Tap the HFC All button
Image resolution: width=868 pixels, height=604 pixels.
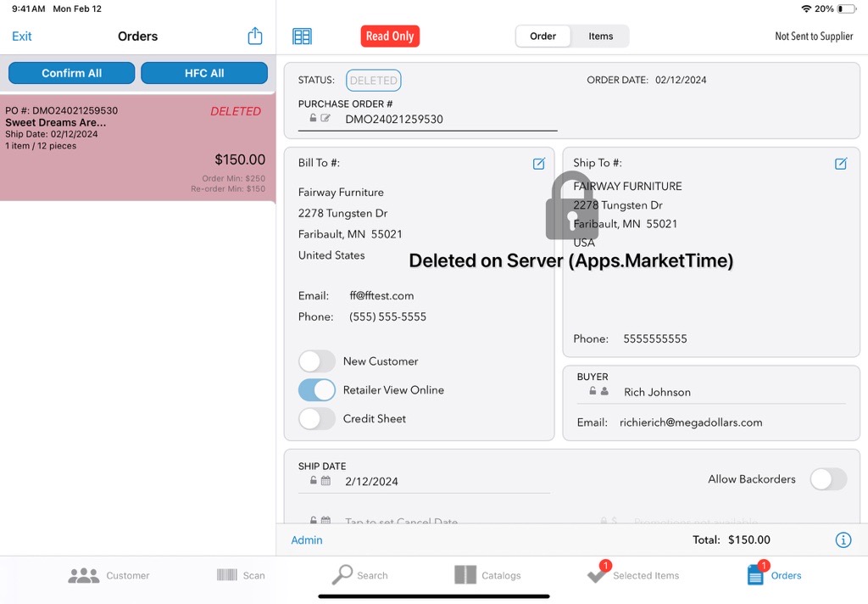[x=204, y=73]
